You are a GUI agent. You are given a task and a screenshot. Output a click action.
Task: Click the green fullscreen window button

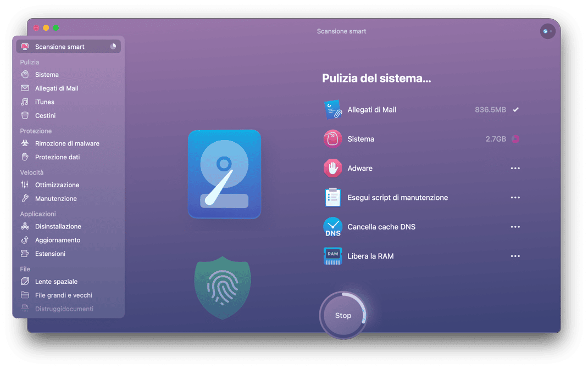[56, 27]
